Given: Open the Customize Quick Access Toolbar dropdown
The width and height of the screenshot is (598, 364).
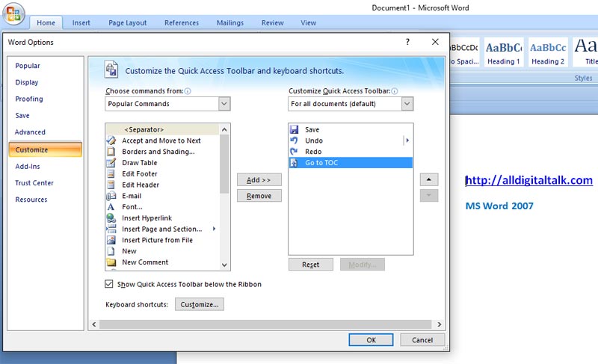Looking at the screenshot, I should (407, 104).
